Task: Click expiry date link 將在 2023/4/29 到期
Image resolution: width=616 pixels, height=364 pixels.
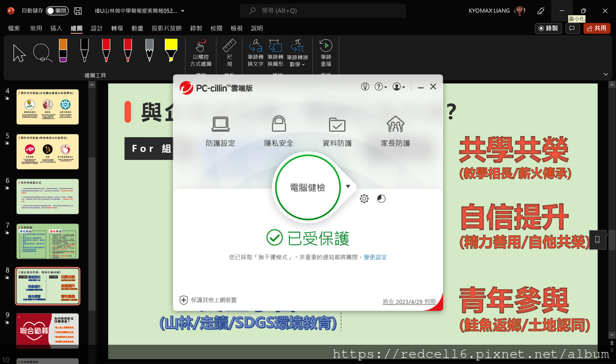Action: click(x=409, y=301)
